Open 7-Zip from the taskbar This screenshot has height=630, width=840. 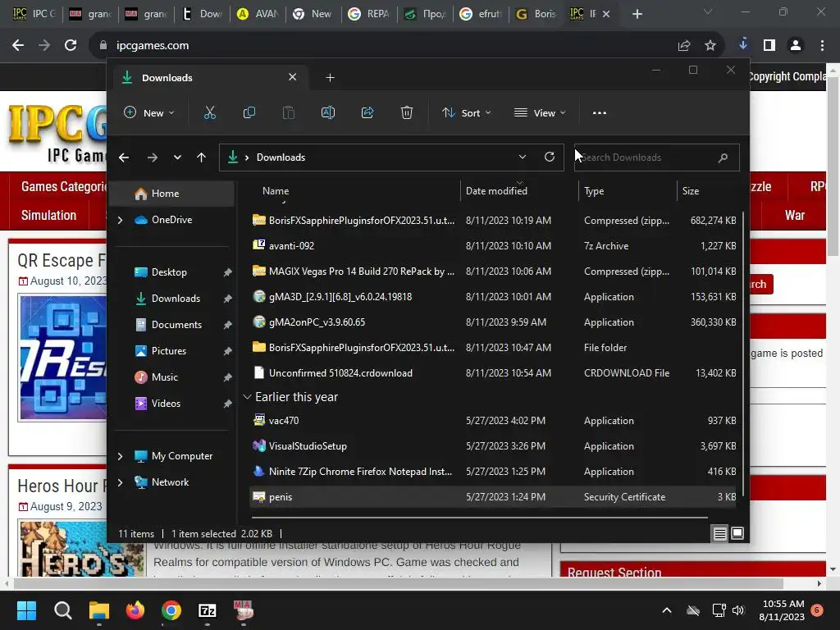click(208, 610)
